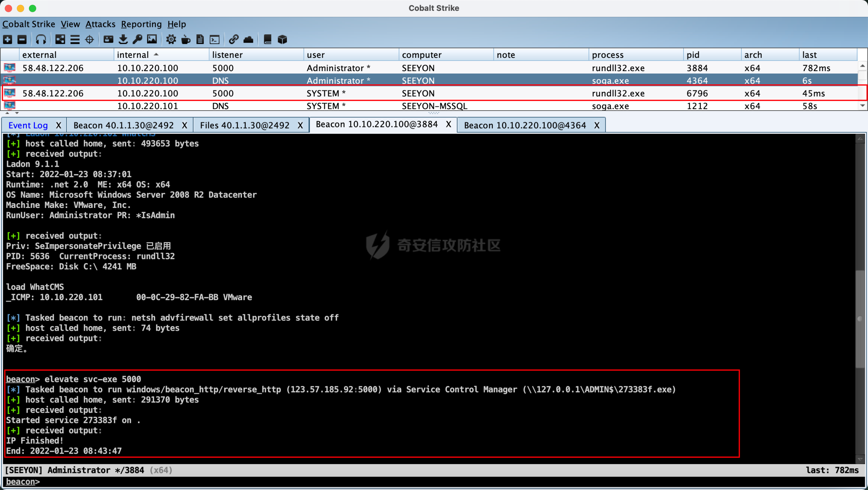
Task: Click session table scrollbar down arrow
Action: (862, 106)
